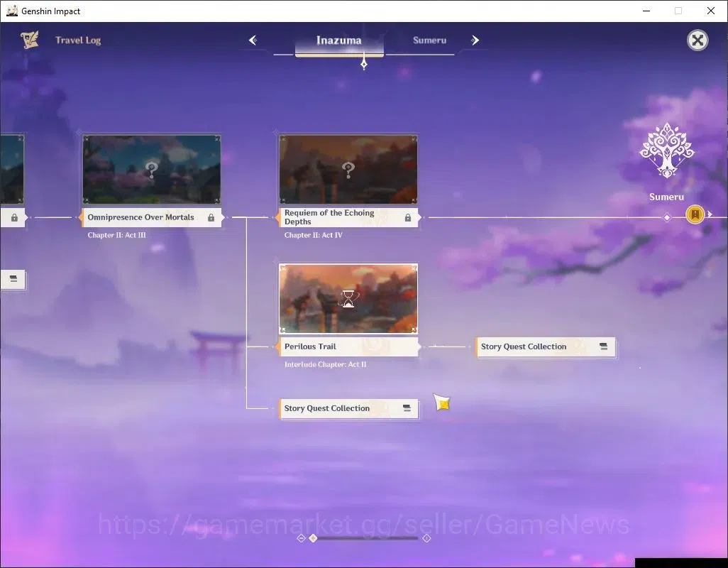Screen dimensions: 728x568
Task: Open the Perilous Trail quest thumbnail
Action: click(348, 299)
